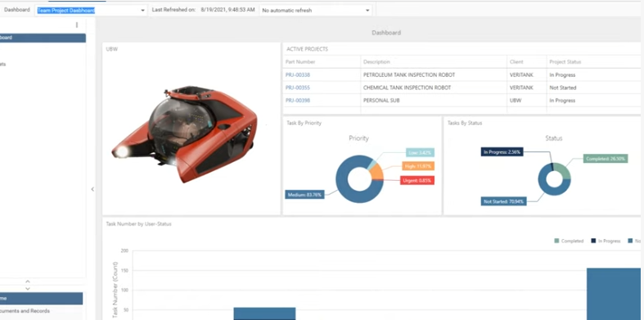Image resolution: width=644 pixels, height=320 pixels.
Task: Open project link PRJ-00355
Action: pyautogui.click(x=298, y=88)
